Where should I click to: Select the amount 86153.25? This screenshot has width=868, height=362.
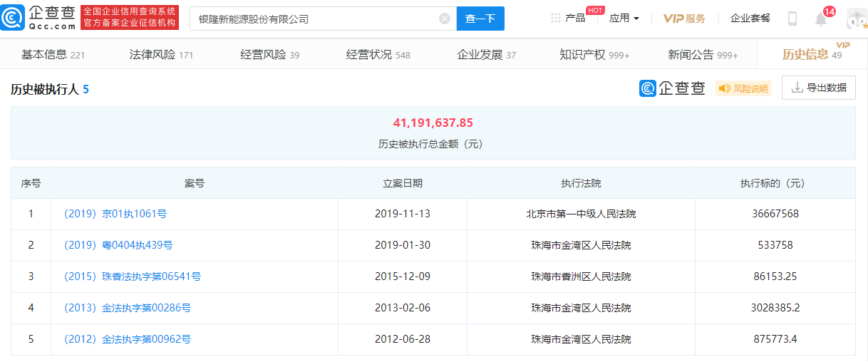click(x=775, y=276)
